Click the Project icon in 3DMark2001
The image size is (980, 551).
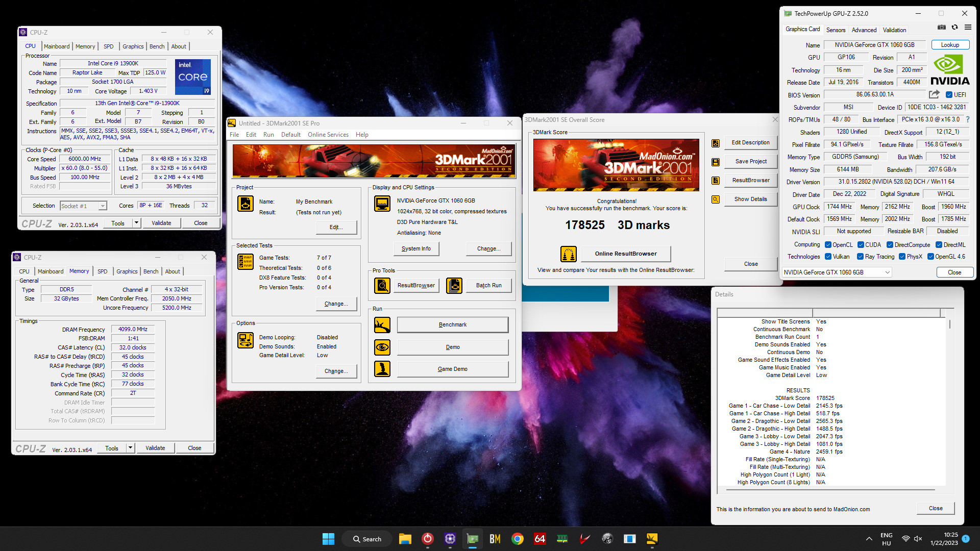[246, 204]
